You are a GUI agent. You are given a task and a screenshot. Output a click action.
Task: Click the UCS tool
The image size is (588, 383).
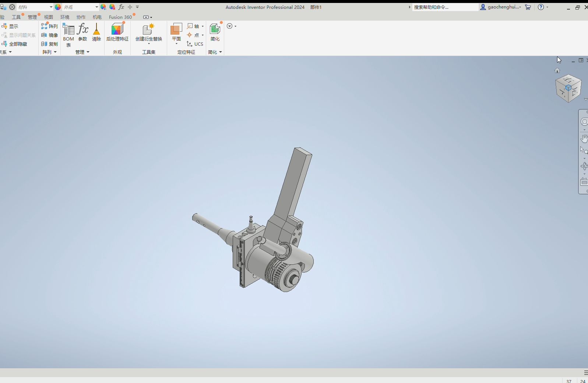point(195,44)
